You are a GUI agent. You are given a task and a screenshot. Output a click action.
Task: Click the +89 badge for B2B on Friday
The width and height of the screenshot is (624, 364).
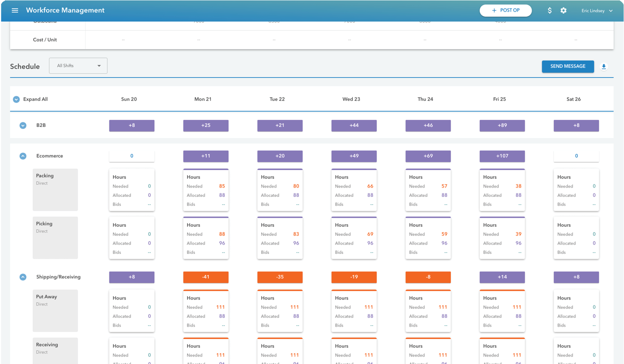click(502, 125)
